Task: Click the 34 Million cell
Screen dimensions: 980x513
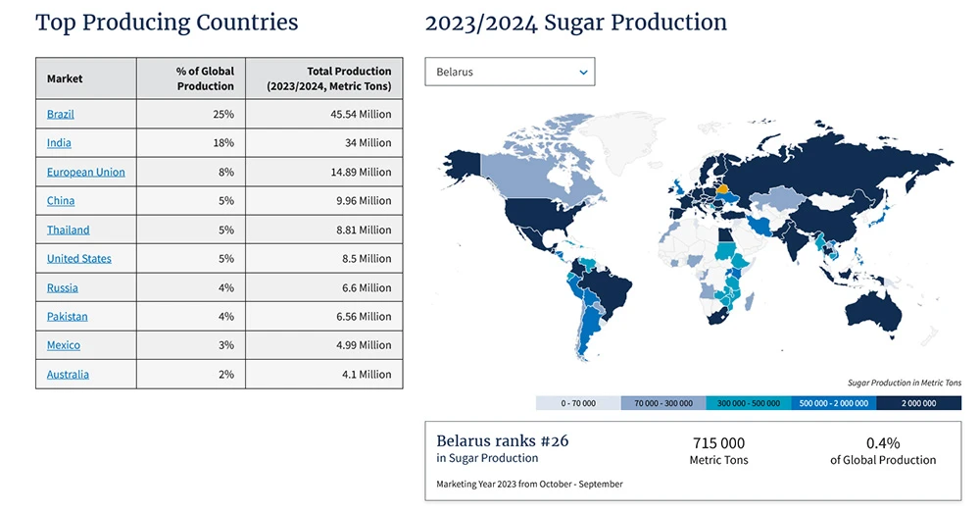Action: [323, 142]
